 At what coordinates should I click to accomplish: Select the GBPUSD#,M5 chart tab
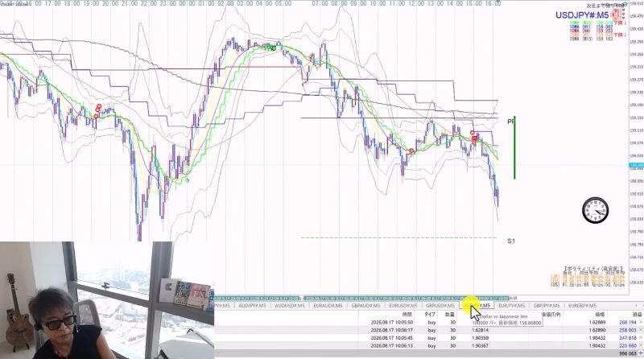(440, 306)
